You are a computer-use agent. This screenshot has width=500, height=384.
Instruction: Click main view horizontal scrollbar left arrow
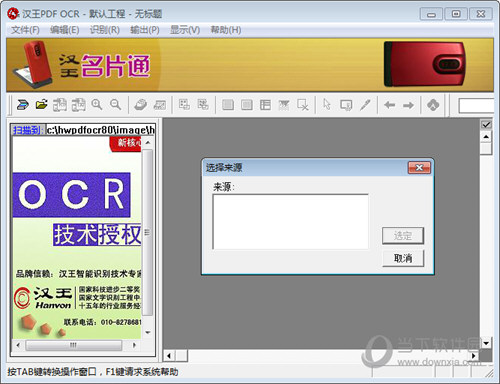tap(169, 356)
